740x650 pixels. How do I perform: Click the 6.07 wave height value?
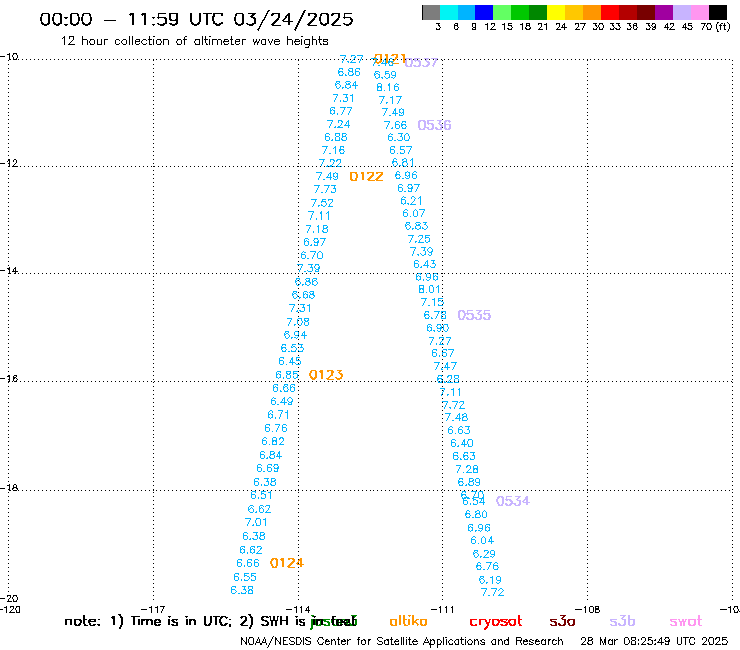(x=414, y=213)
